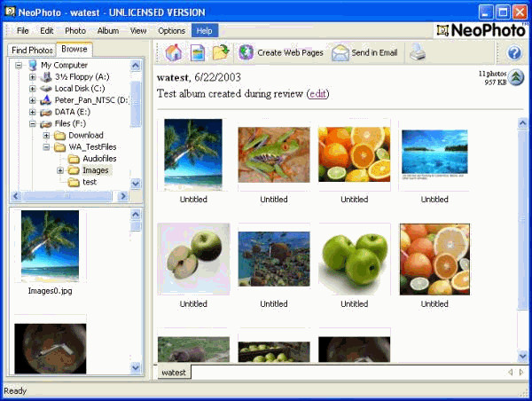Click the Download folder icon
Image resolution: width=532 pixels, height=401 pixels.
coord(59,136)
